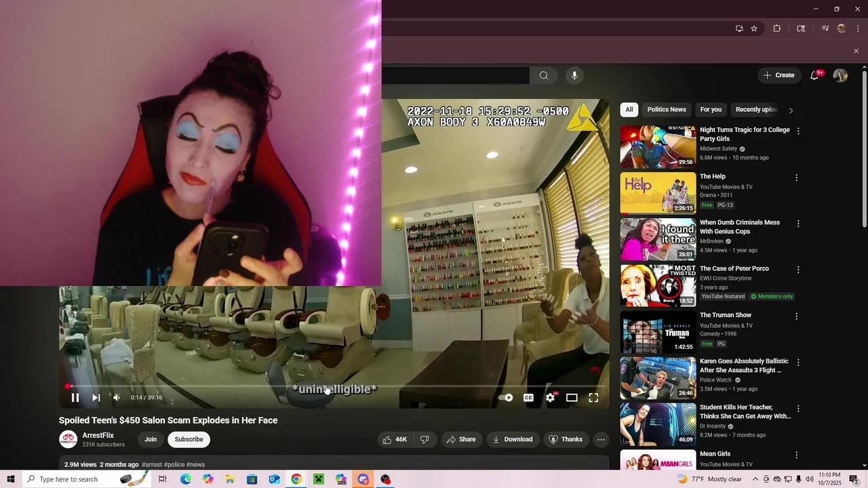Click the Windows taskbar search box
Image resolution: width=868 pixels, height=488 pixels.
pos(87,479)
